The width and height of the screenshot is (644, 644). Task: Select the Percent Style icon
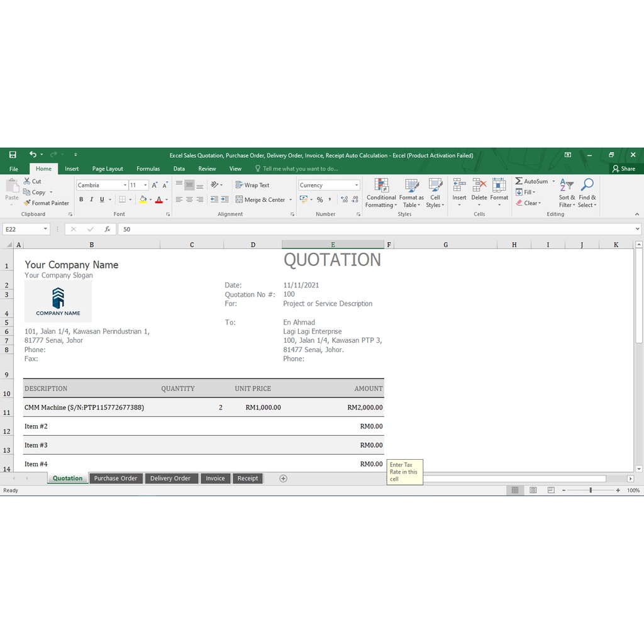(x=319, y=199)
